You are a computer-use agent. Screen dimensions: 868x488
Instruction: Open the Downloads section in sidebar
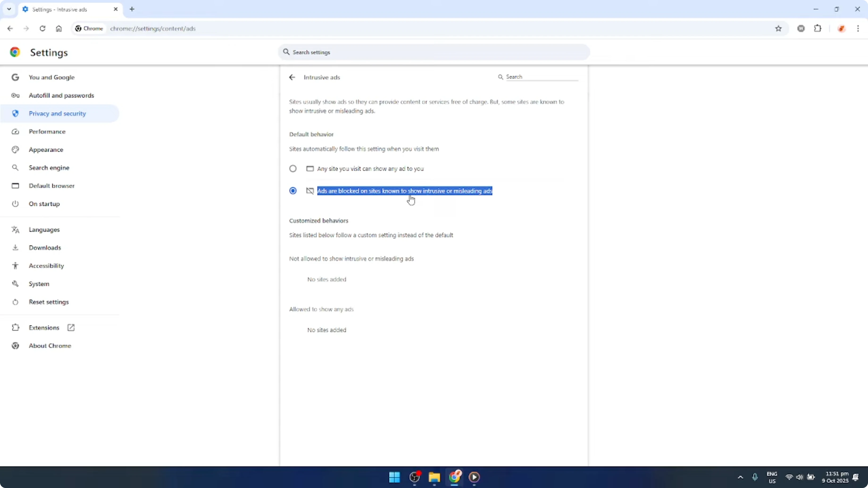pyautogui.click(x=45, y=248)
